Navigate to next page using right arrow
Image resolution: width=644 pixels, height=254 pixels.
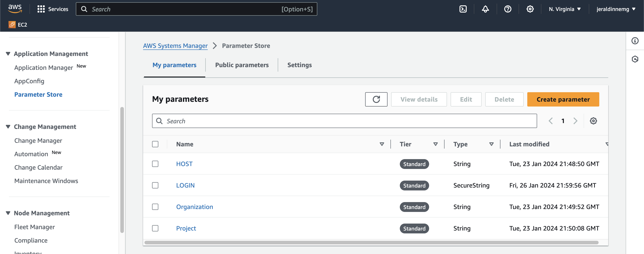coord(575,121)
